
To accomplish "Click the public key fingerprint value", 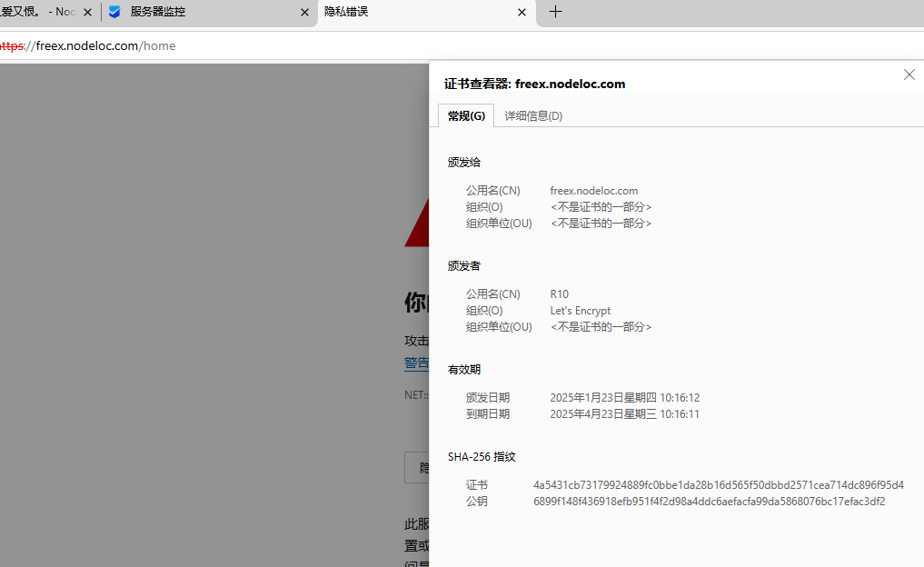I will coord(709,502).
